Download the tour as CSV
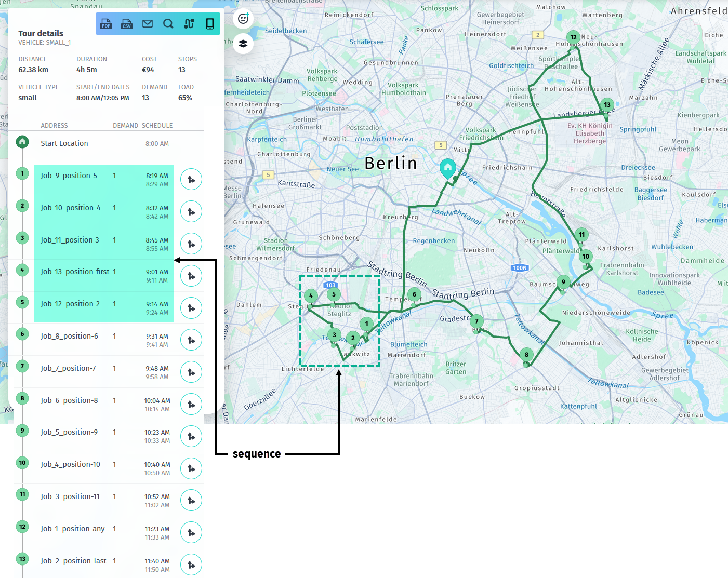The image size is (728, 578). tap(127, 23)
